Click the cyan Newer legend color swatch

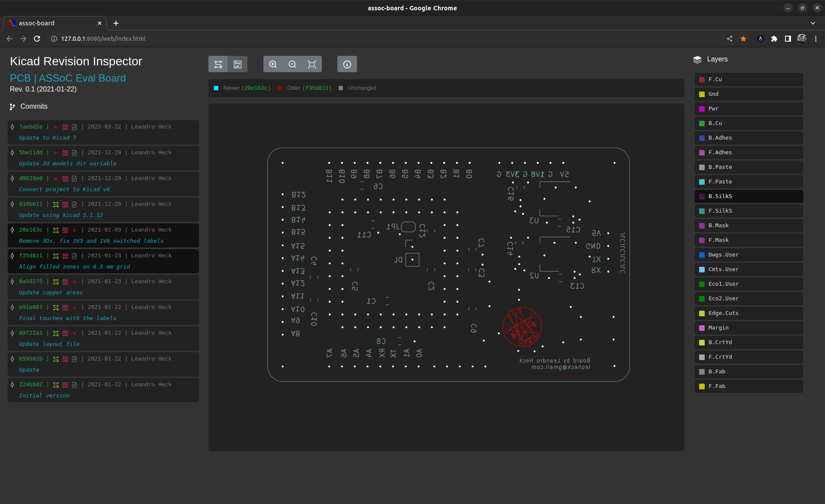(216, 88)
